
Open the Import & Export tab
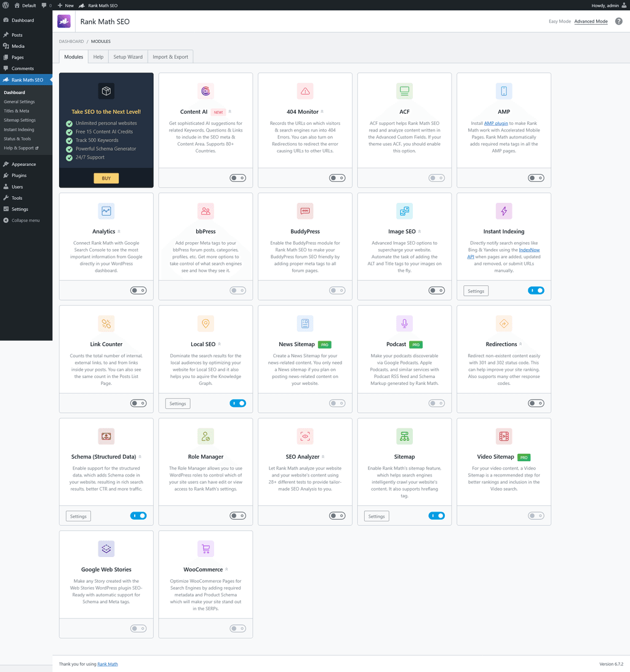pos(170,57)
